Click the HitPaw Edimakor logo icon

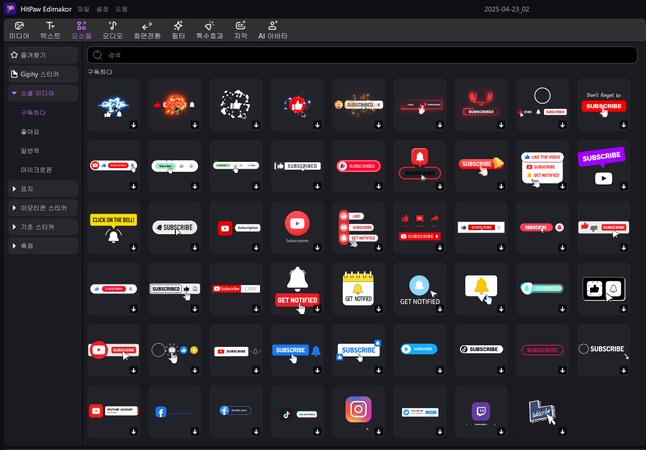[10, 9]
